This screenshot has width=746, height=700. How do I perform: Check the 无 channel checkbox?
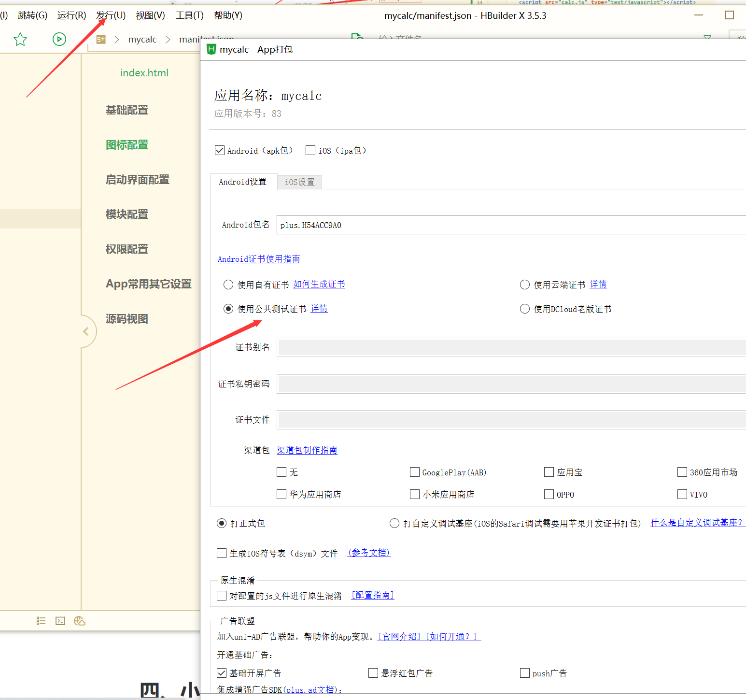pos(282,472)
